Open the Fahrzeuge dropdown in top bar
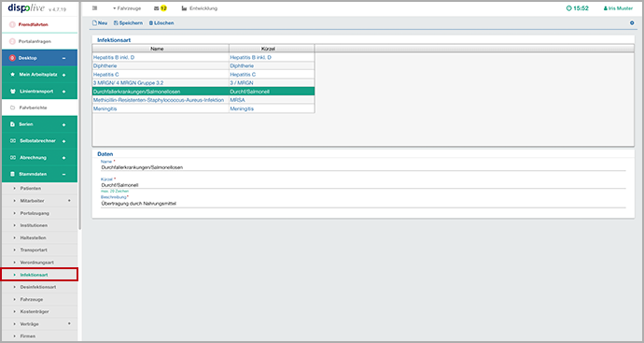Image resolution: width=644 pixels, height=343 pixels. tap(127, 8)
